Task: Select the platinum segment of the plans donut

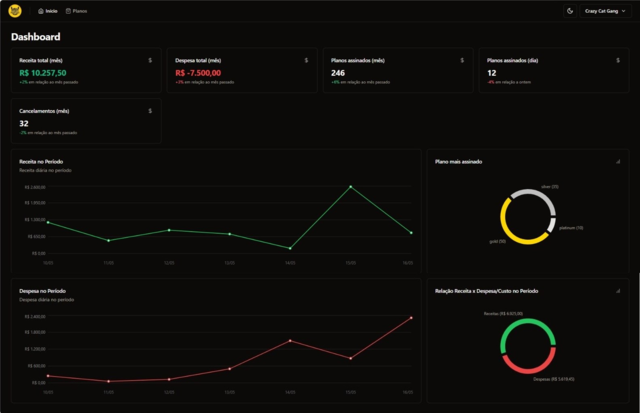Action: click(552, 225)
